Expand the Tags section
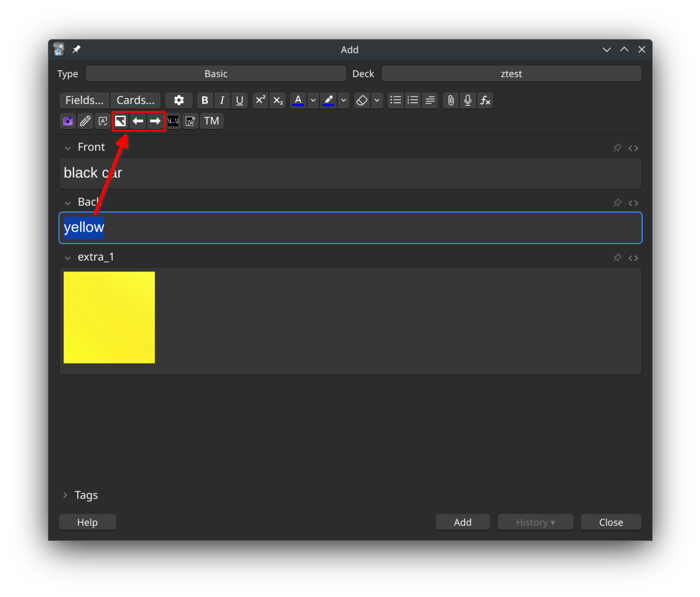 click(x=65, y=495)
